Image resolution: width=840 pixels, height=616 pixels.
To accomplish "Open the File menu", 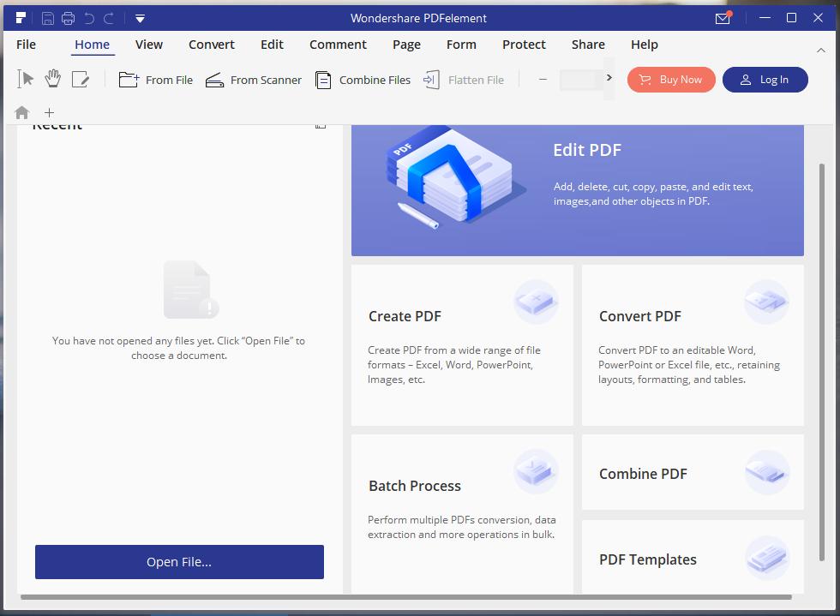I will [26, 45].
